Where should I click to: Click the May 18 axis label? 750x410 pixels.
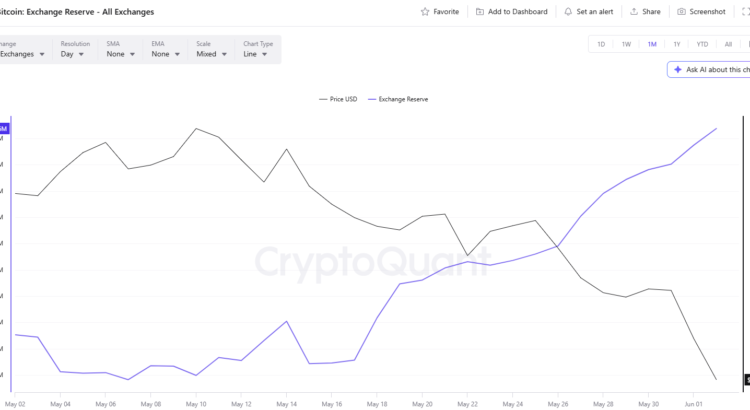click(x=377, y=404)
